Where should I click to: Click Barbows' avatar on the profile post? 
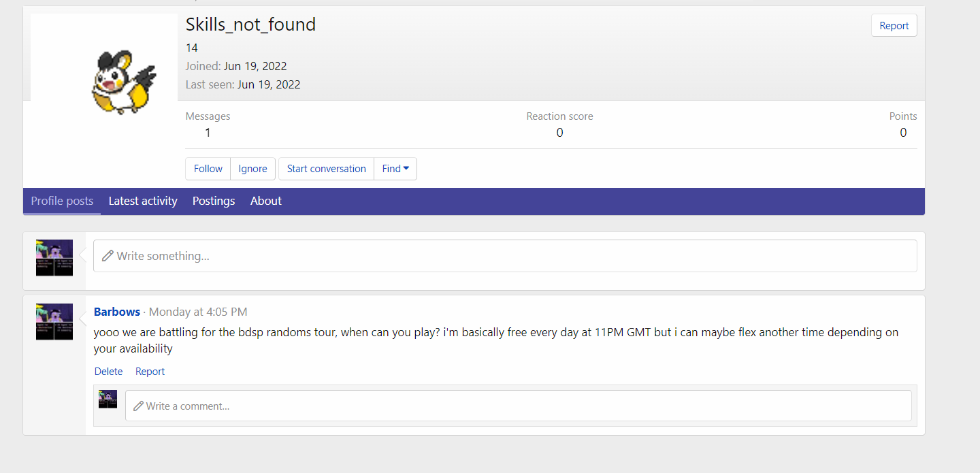coord(54,321)
